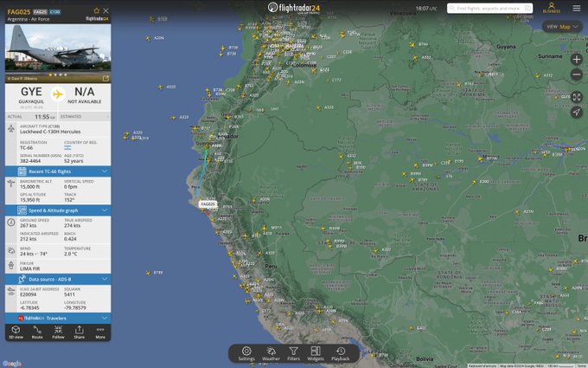Open aircraft photo in external link icon

point(105,79)
